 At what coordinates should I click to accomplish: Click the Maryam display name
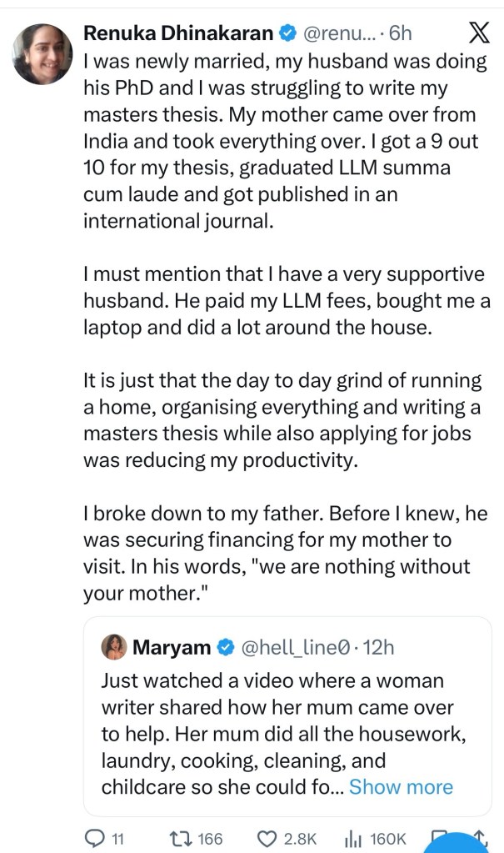(x=172, y=646)
